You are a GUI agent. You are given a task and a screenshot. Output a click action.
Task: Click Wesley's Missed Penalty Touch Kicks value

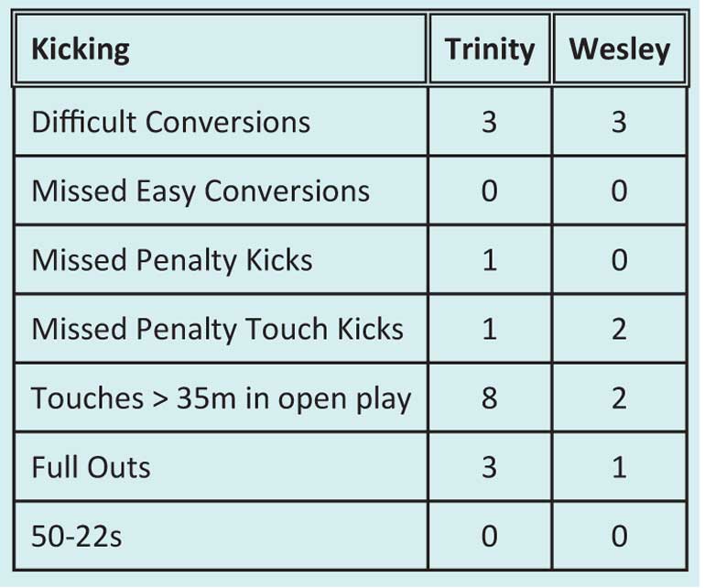coord(619,329)
